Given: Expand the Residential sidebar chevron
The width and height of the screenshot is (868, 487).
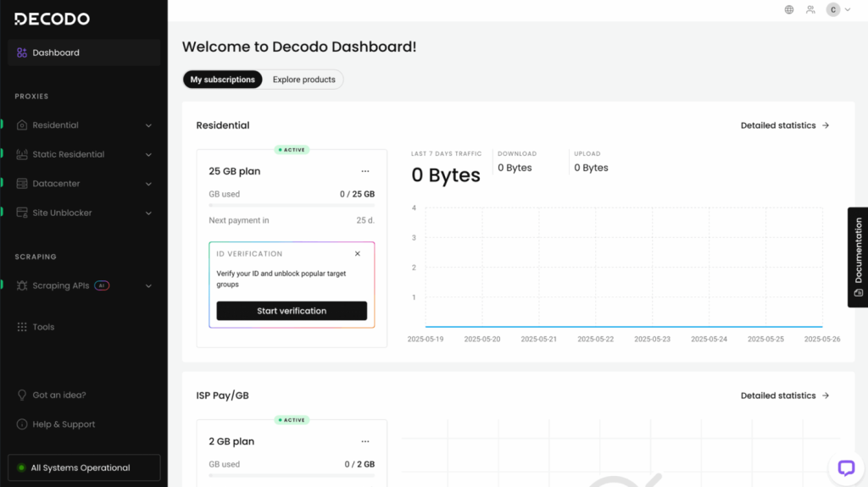Looking at the screenshot, I should click(x=148, y=125).
